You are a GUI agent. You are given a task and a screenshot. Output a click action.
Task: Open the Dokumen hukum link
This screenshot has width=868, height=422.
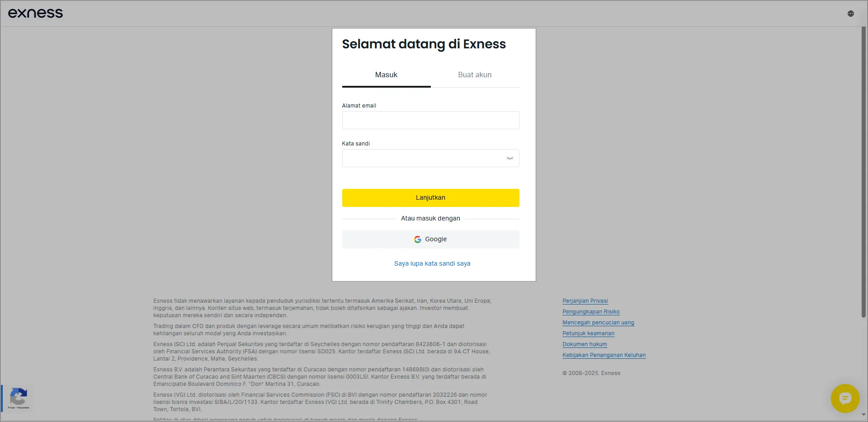tap(585, 344)
